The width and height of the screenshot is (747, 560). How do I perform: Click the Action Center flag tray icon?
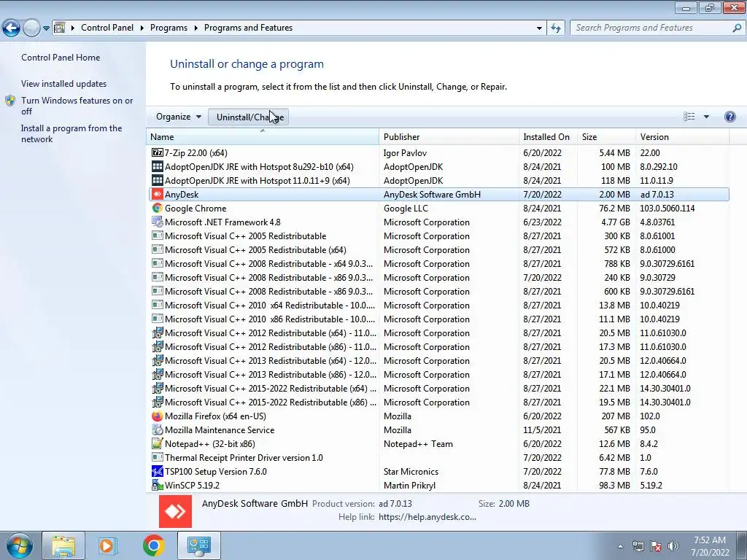pos(656,546)
